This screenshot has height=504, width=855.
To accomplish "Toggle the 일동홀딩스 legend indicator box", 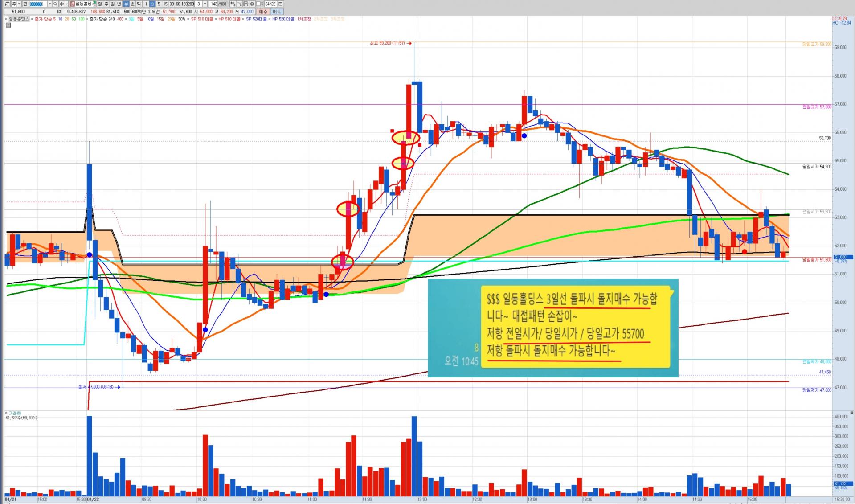I will (6, 19).
